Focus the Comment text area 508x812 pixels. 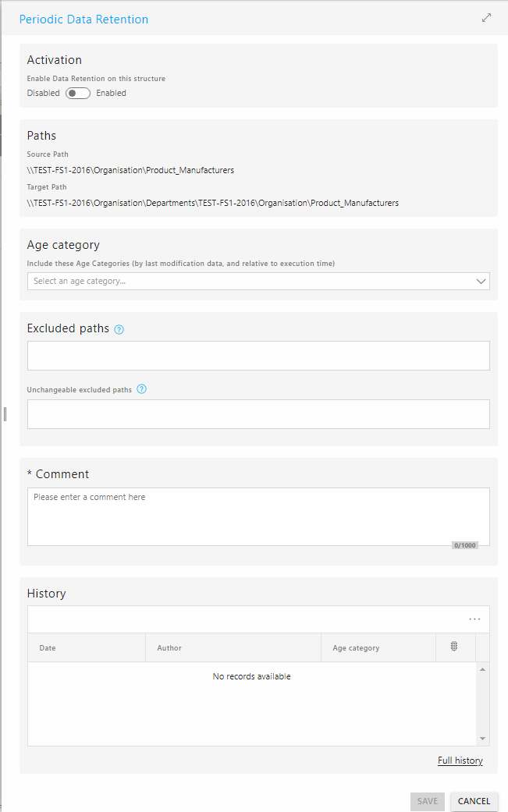click(x=258, y=517)
